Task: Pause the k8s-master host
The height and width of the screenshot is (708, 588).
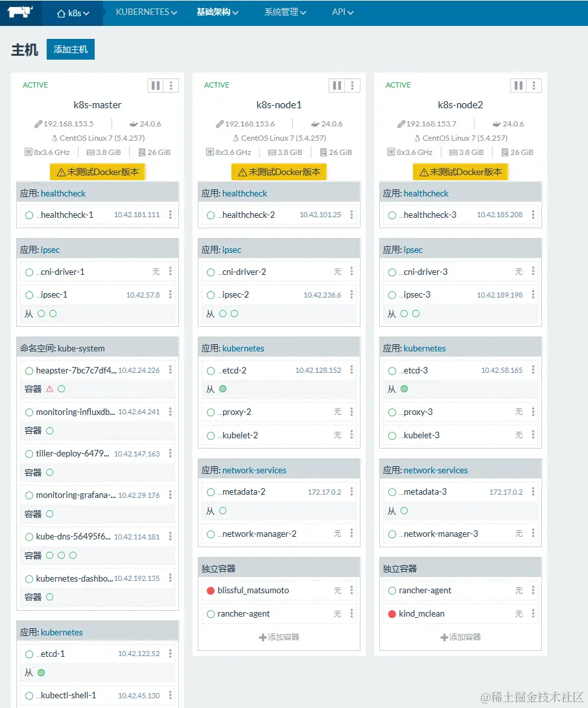Action: pyautogui.click(x=155, y=85)
